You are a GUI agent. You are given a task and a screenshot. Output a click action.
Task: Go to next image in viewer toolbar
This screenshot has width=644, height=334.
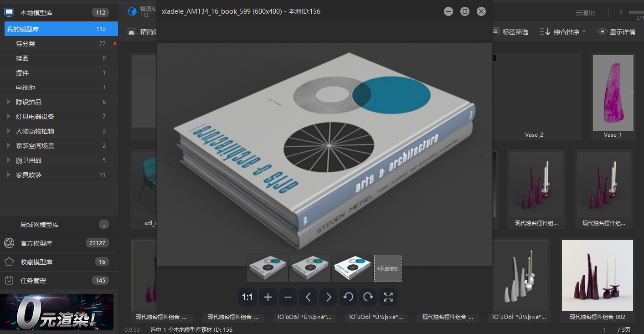point(328,298)
